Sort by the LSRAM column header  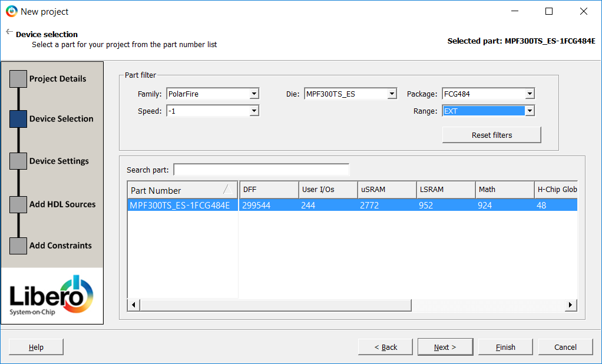point(446,190)
